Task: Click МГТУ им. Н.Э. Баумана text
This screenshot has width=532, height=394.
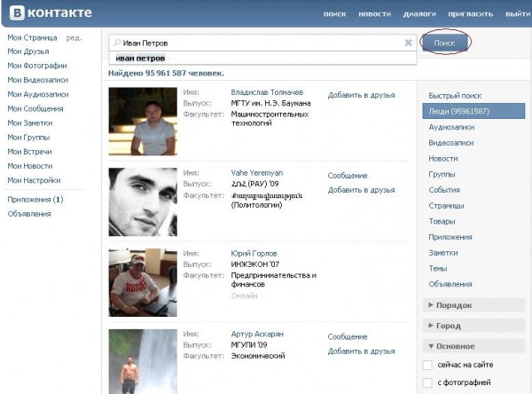Action: pyautogui.click(x=270, y=103)
